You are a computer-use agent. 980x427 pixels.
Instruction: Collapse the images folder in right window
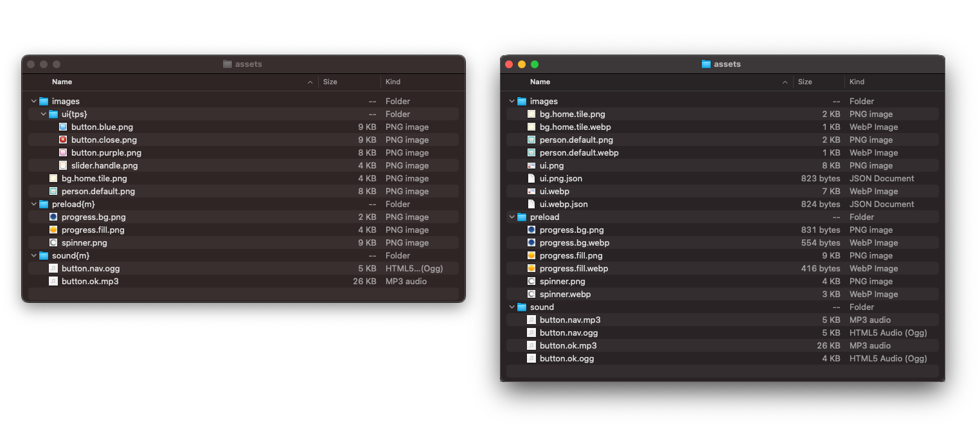tap(512, 101)
